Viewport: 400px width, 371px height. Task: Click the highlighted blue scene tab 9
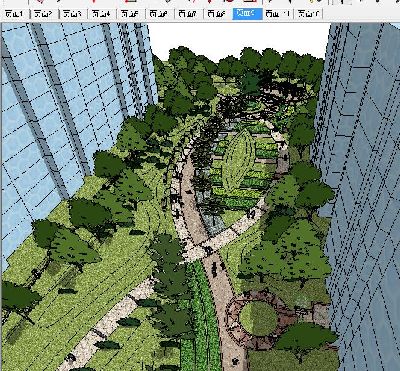tap(247, 14)
